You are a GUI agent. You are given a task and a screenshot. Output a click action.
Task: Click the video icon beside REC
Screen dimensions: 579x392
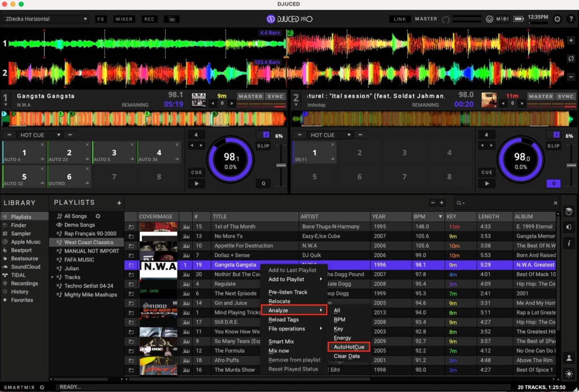(171, 19)
